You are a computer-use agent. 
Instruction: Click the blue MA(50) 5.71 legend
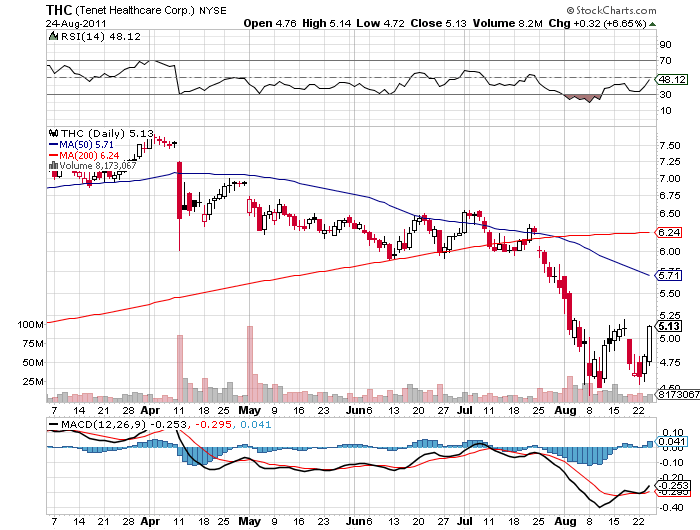81,145
